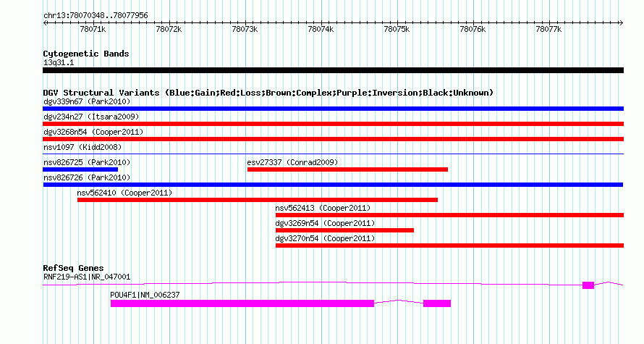This screenshot has width=644, height=344.
Task: Select the red dgv3269n54 loss bar
Action: pyautogui.click(x=344, y=230)
